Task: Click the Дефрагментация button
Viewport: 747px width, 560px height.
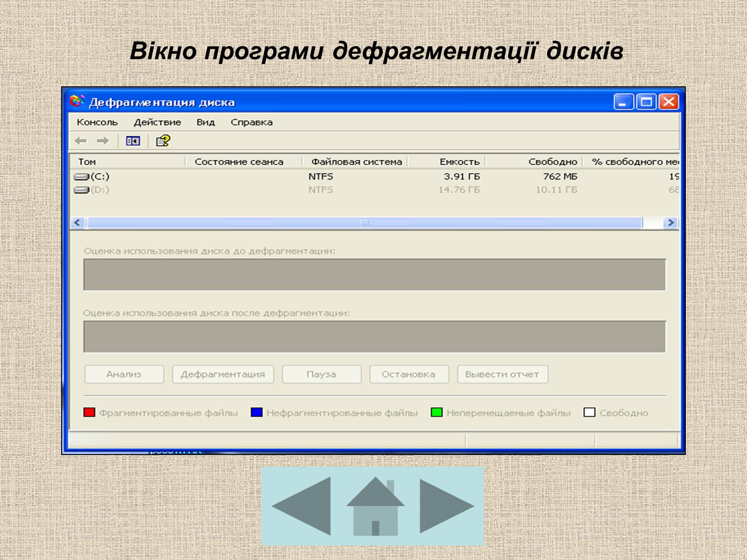Action: point(223,374)
